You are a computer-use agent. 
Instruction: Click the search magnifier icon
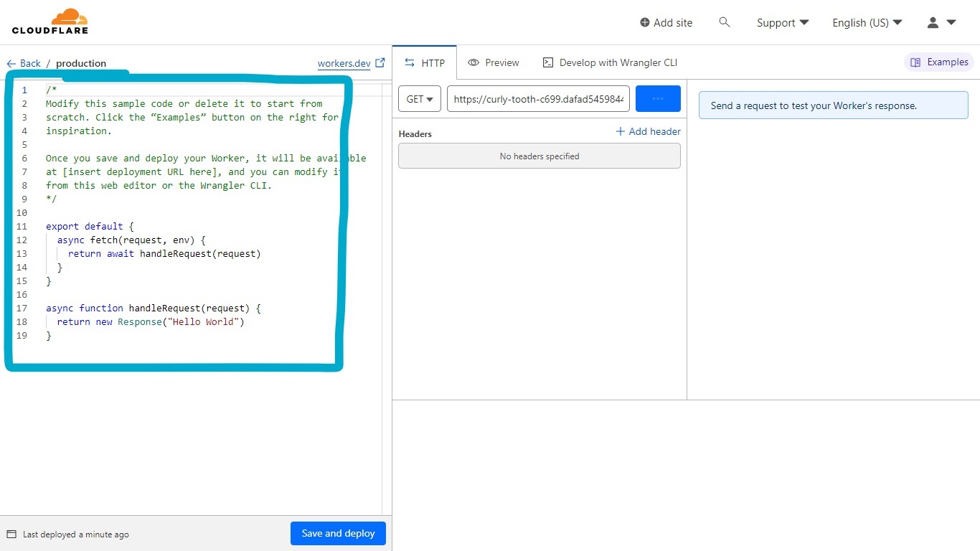725,22
